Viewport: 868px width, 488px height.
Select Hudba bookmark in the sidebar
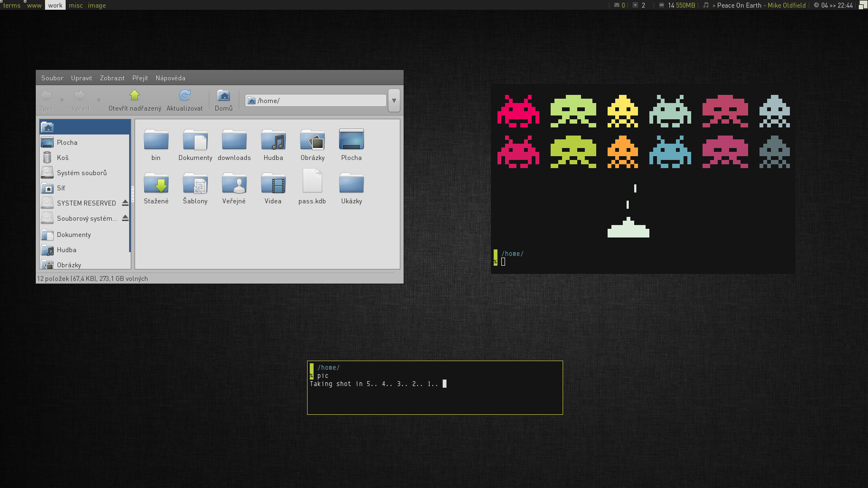[x=85, y=250]
